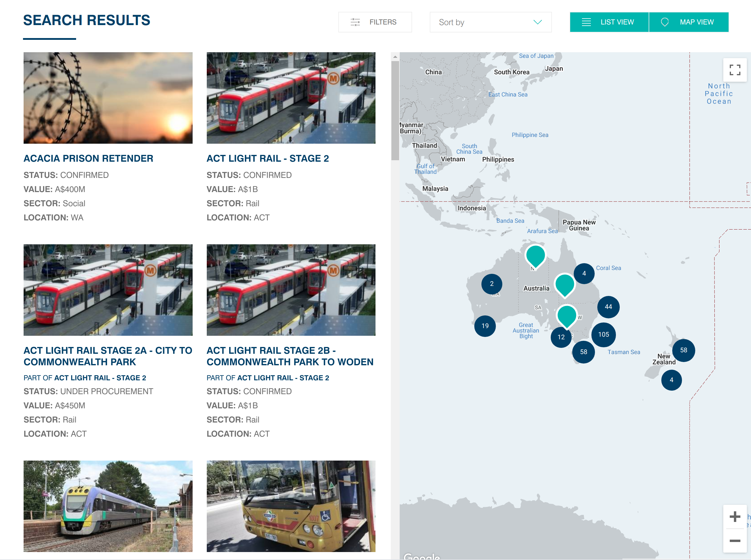
Task: Click the 44 cluster over eastern Australia
Action: (x=608, y=307)
